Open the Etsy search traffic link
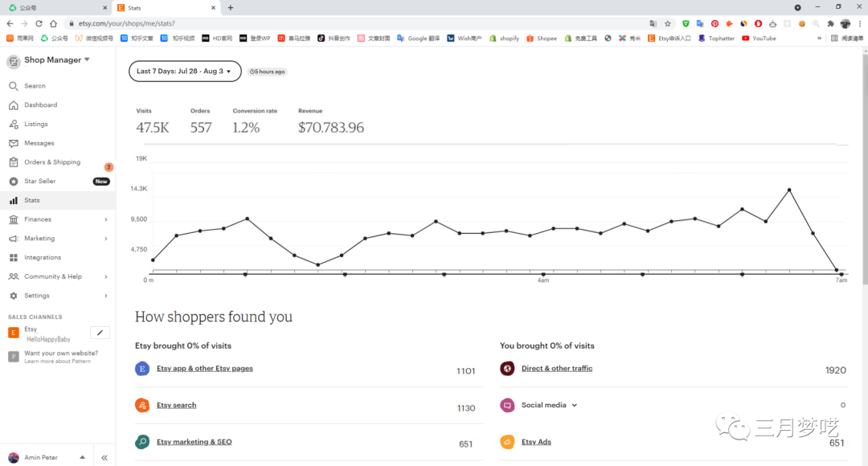Screen dimensions: 868x466 pos(176,406)
